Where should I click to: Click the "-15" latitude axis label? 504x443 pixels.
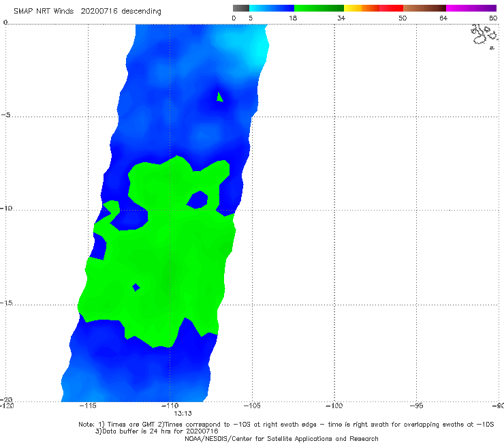pyautogui.click(x=6, y=303)
